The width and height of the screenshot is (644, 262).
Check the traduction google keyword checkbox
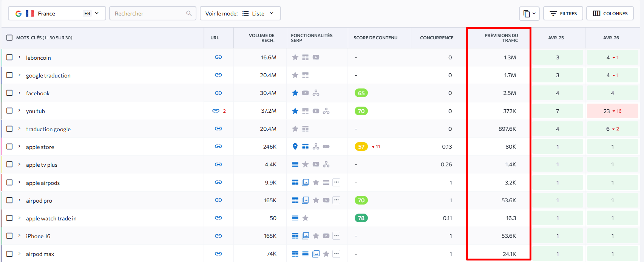9,129
